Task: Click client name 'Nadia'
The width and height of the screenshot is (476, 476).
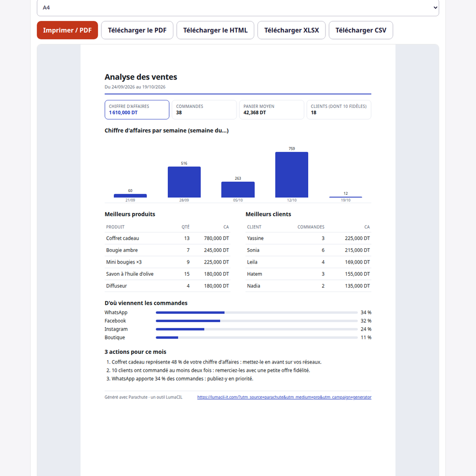Action: pos(253,286)
